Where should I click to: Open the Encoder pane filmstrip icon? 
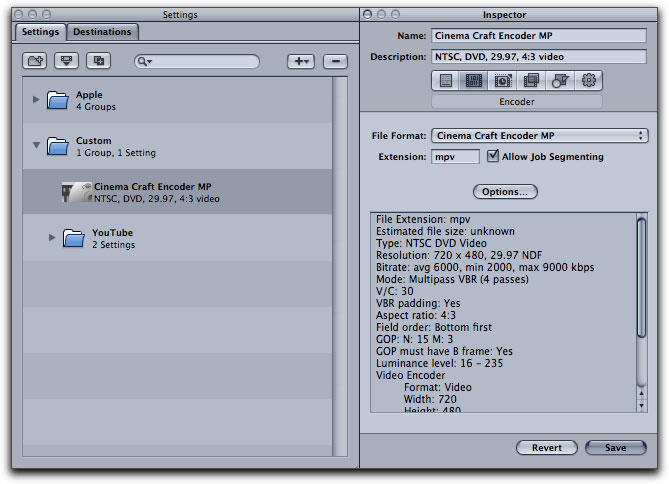[474, 81]
